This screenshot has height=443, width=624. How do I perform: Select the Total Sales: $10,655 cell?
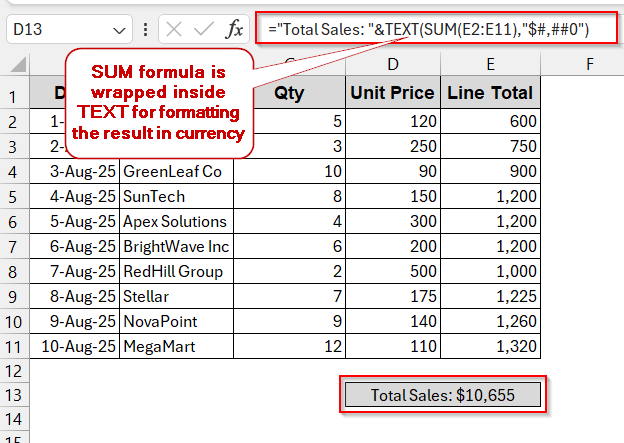coord(442,395)
